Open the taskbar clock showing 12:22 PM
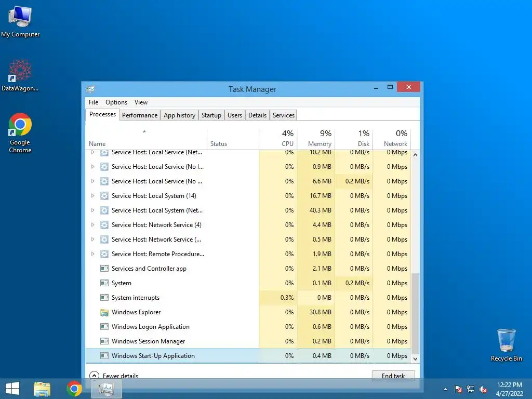 (509, 389)
